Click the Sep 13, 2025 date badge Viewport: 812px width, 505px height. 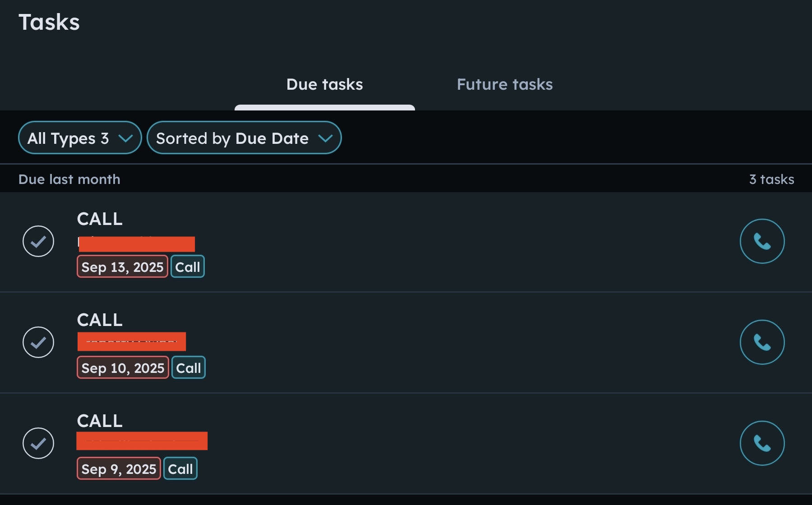pyautogui.click(x=122, y=267)
